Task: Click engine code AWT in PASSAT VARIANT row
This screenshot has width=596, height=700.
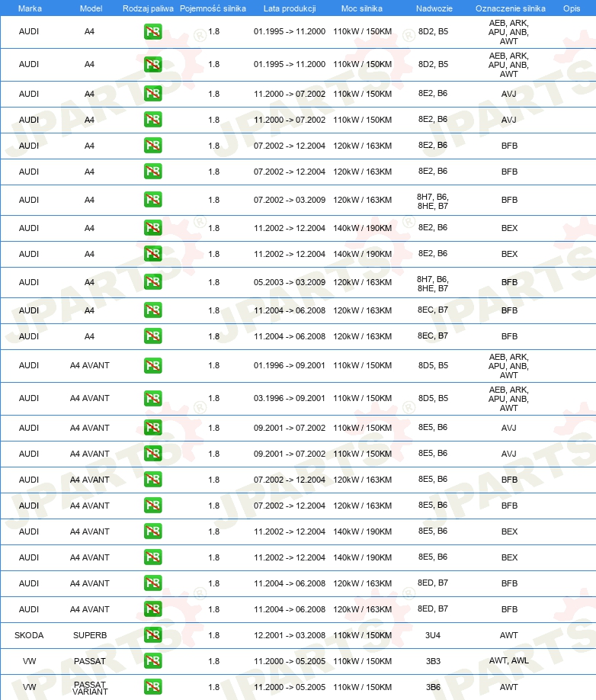Action: [x=508, y=687]
